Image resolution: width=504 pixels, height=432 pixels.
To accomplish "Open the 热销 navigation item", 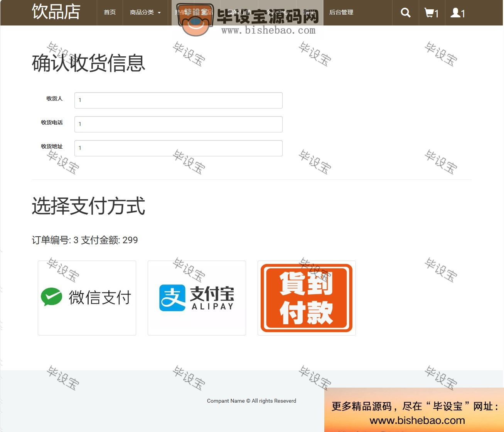I will tap(181, 12).
